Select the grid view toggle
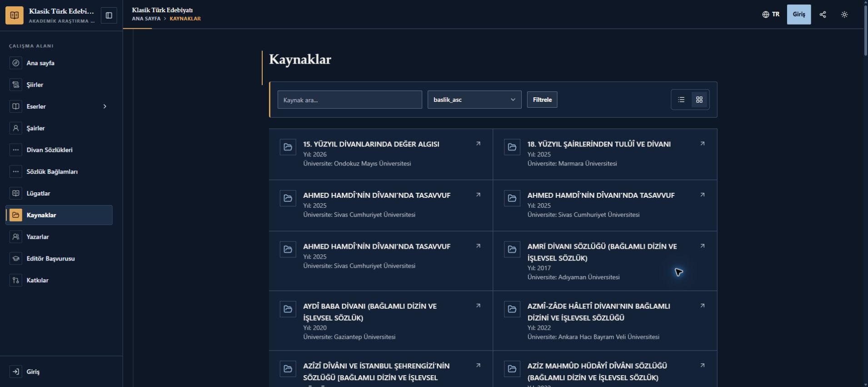This screenshot has height=387, width=868. tap(699, 100)
